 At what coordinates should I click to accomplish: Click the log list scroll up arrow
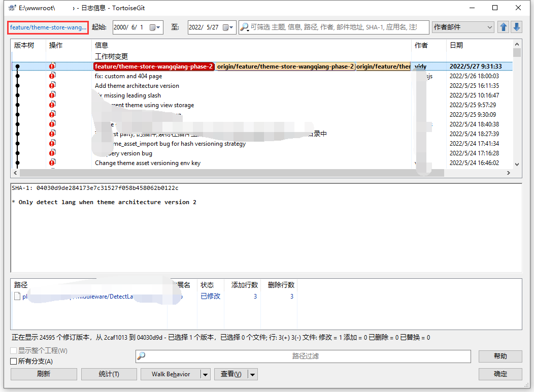click(517, 44)
